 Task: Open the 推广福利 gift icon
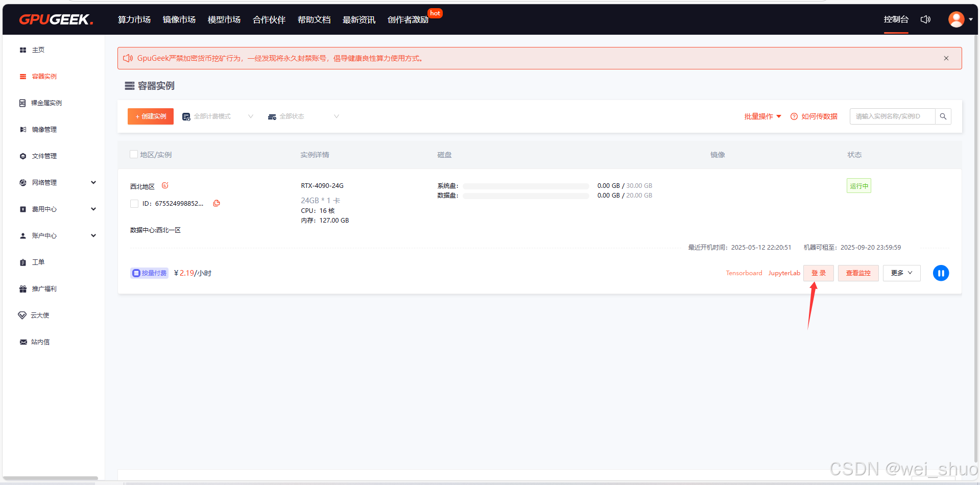click(x=23, y=289)
